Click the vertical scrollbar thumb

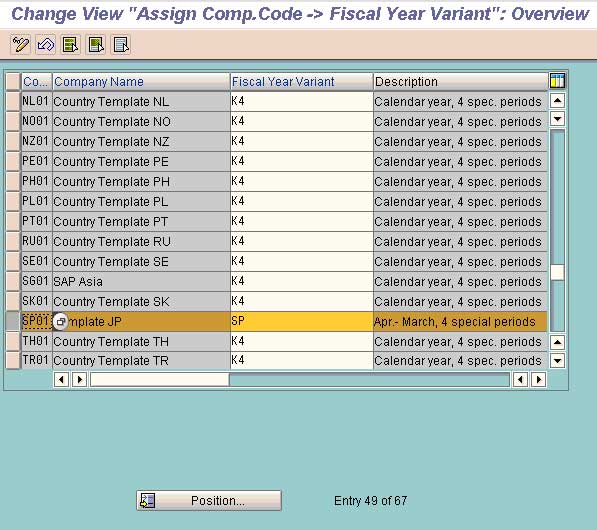557,272
